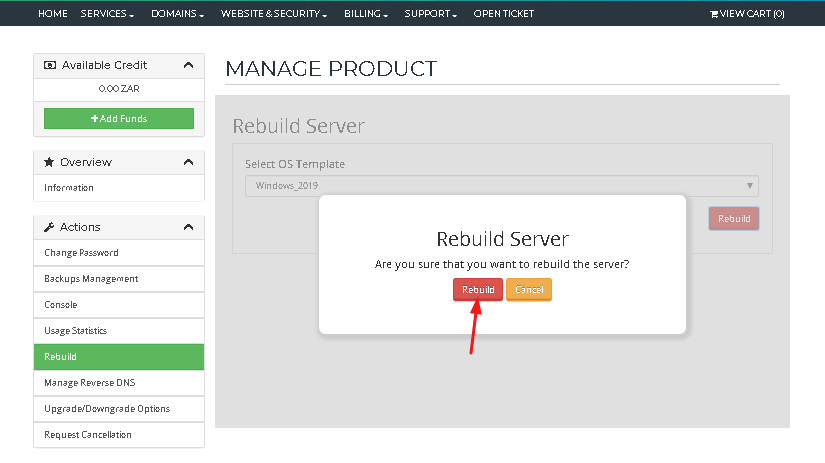This screenshot has height=463, width=825.
Task: Open Upgrade/Downgrade Options
Action: pos(119,409)
